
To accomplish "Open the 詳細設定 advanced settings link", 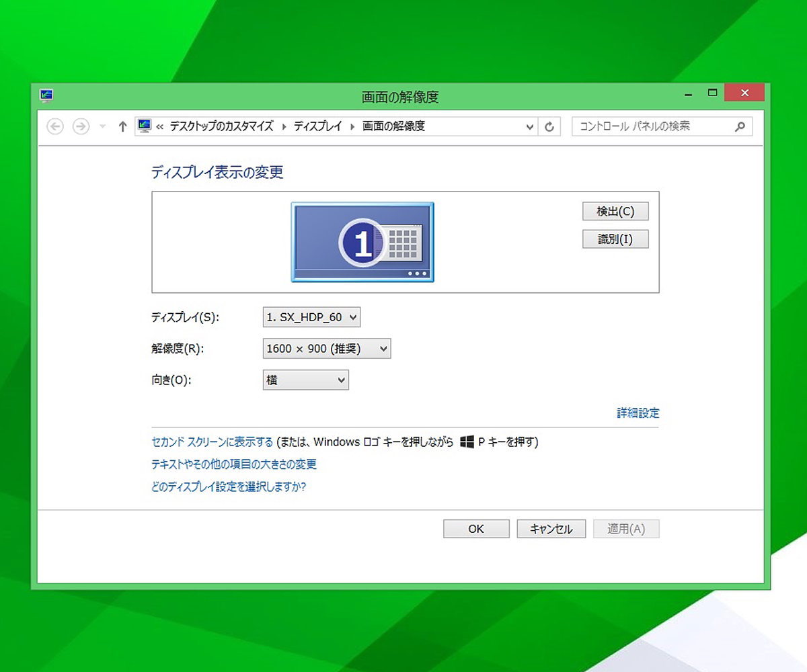I will coord(638,413).
